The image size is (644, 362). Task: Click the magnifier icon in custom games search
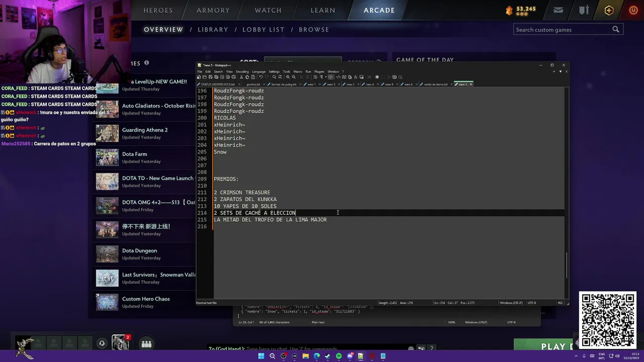coord(616,30)
